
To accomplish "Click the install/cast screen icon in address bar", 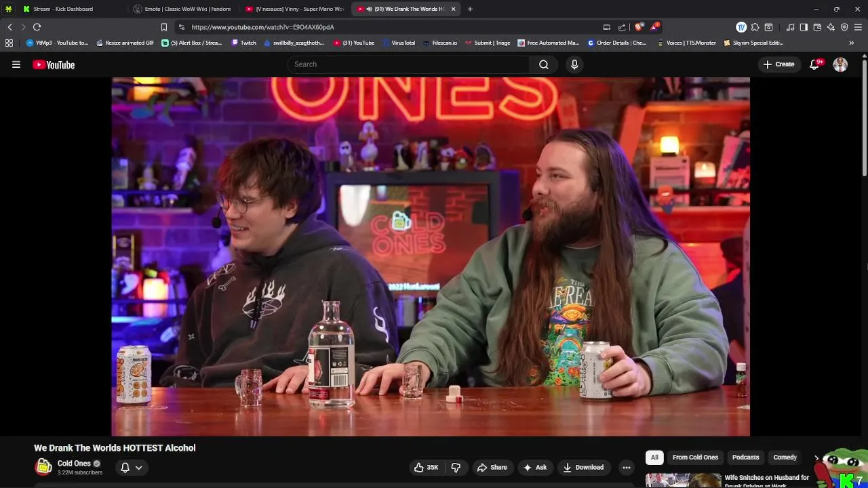I will pyautogui.click(x=607, y=27).
